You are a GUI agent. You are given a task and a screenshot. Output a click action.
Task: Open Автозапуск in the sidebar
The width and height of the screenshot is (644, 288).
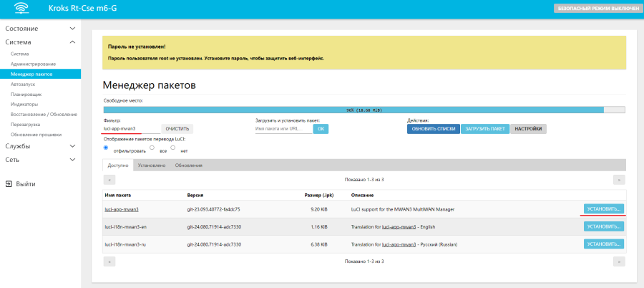click(23, 84)
